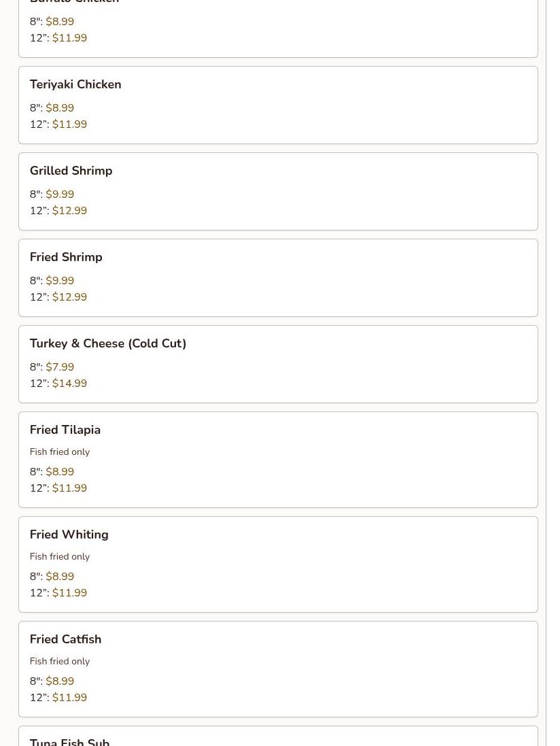
Task: Click the Turkey & Cheese (Cold Cut) heading
Action: pos(108,343)
